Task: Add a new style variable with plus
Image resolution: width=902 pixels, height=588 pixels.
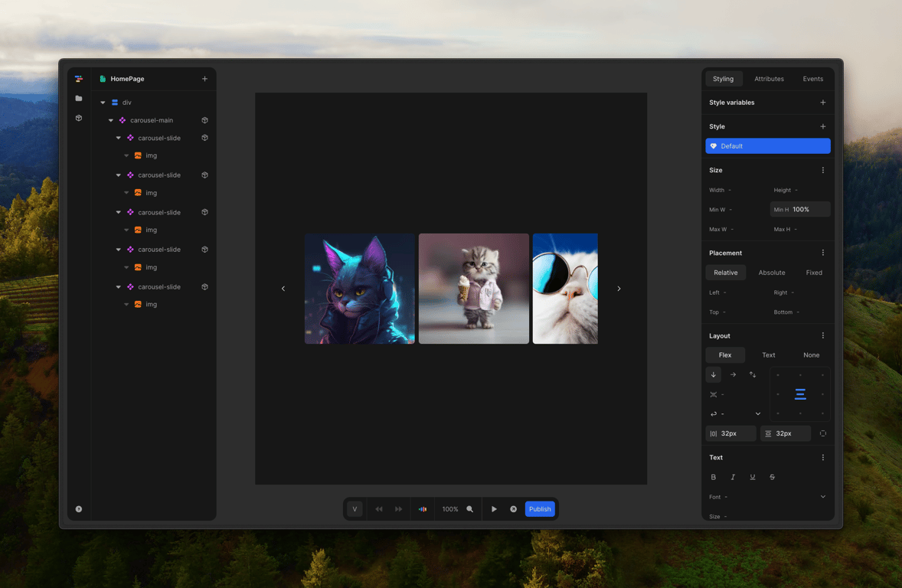Action: [x=823, y=103]
